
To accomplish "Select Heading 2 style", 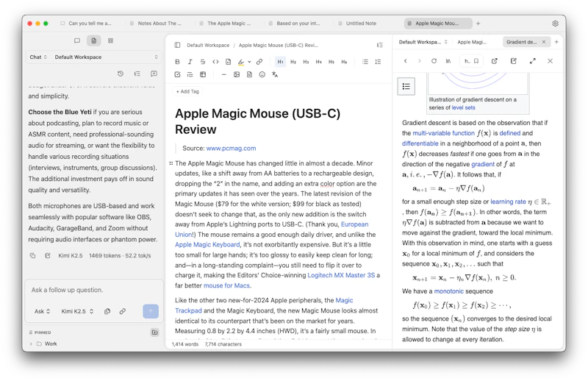I will point(293,62).
